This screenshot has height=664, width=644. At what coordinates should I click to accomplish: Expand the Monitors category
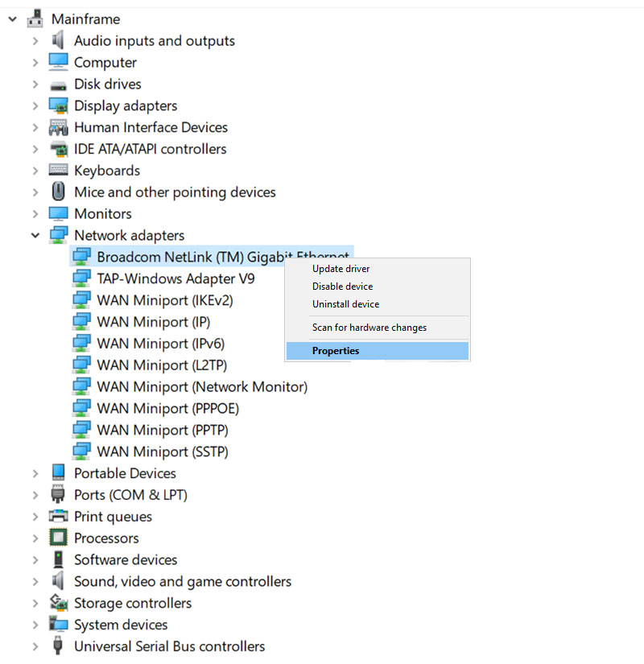[x=35, y=214]
